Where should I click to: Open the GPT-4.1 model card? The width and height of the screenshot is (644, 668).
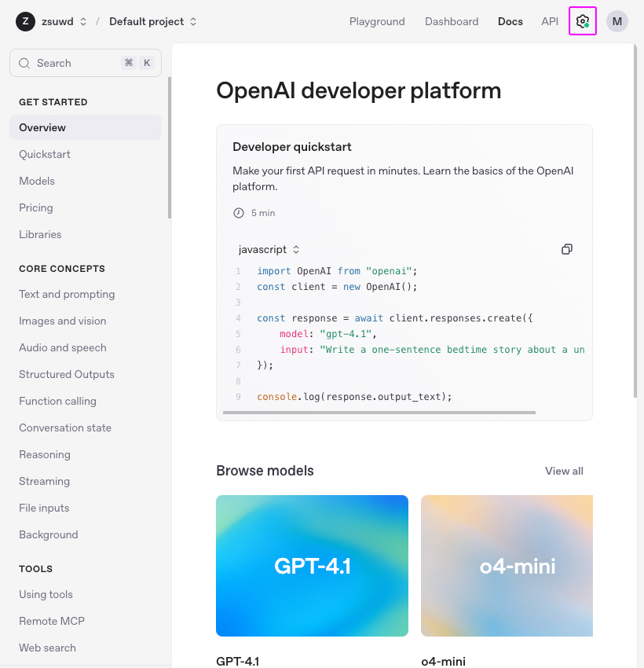[312, 565]
